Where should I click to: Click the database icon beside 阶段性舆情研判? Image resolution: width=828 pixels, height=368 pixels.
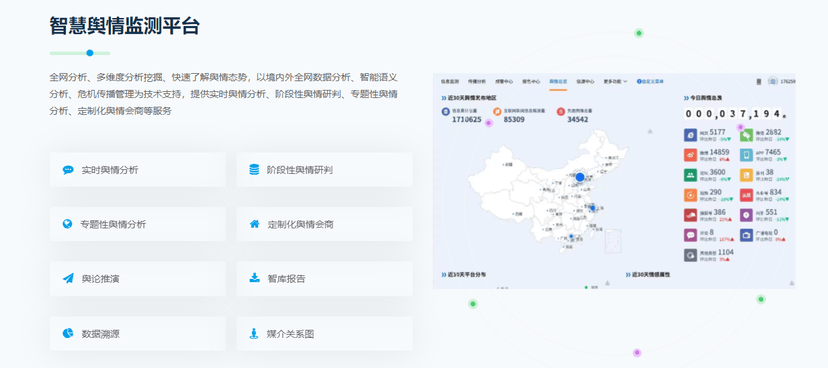[255, 169]
